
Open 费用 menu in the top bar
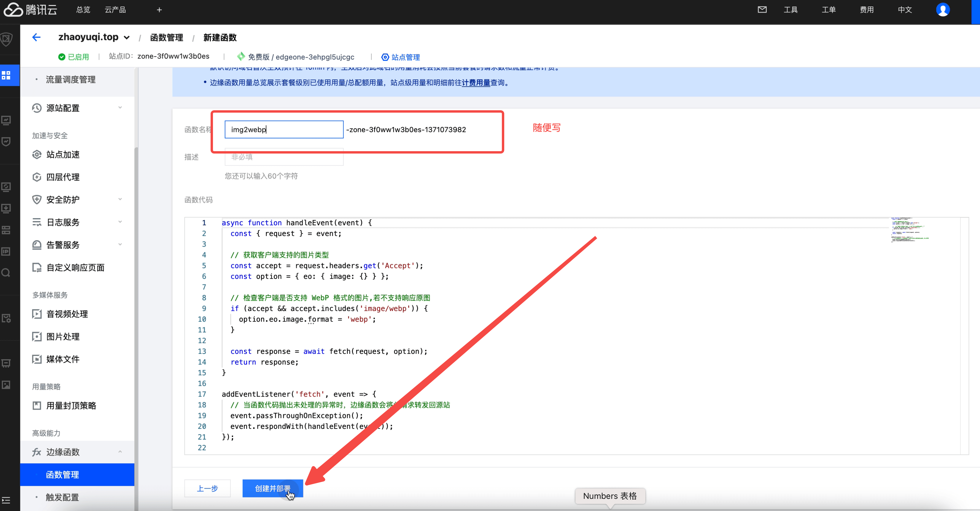tap(867, 9)
